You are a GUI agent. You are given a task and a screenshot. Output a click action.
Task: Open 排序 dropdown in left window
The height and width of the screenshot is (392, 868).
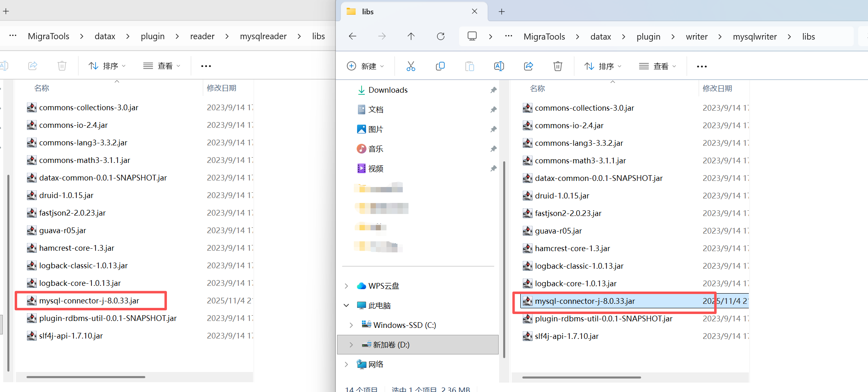pyautogui.click(x=107, y=66)
